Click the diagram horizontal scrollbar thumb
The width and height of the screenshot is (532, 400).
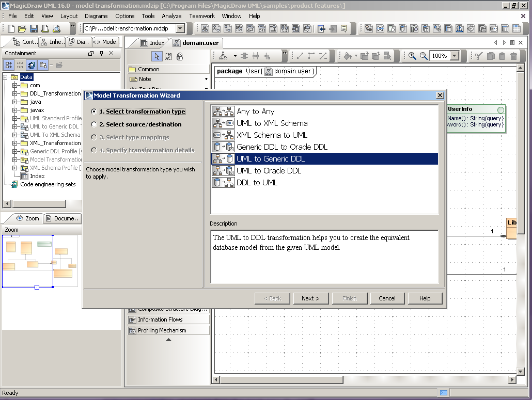281,380
